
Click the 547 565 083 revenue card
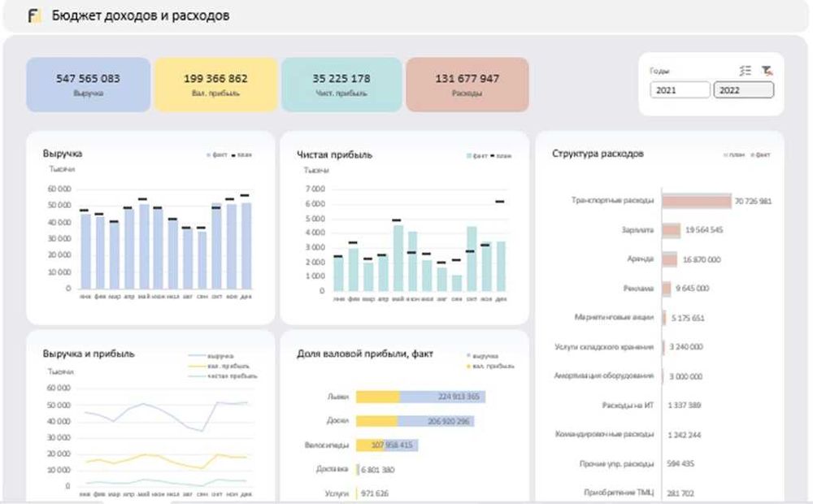(88, 85)
